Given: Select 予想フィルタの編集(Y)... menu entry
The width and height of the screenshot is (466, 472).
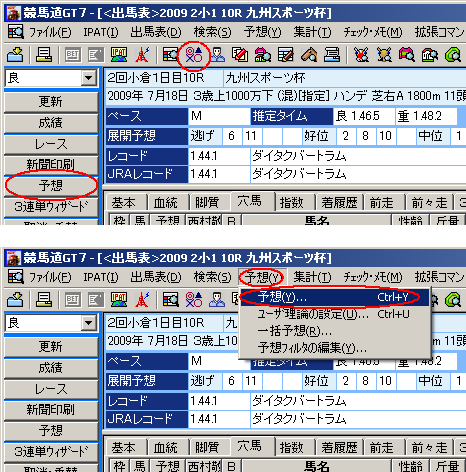Looking at the screenshot, I should (334, 348).
